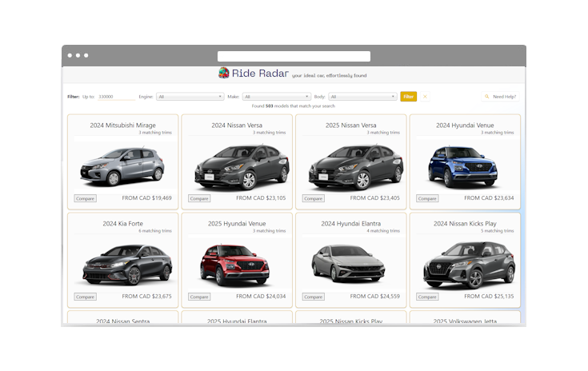Open the blue 2024 Hyundai Venue image
Image resolution: width=588 pixels, height=371 pixels.
point(463,166)
